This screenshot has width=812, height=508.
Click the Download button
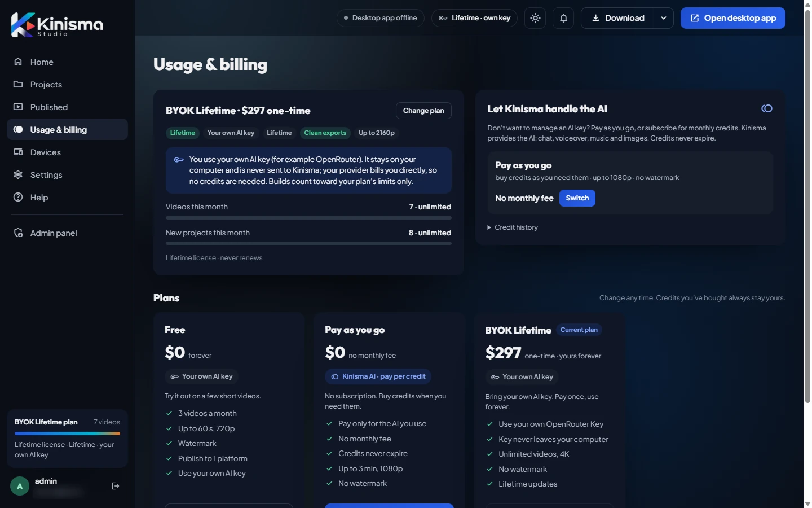tap(617, 18)
